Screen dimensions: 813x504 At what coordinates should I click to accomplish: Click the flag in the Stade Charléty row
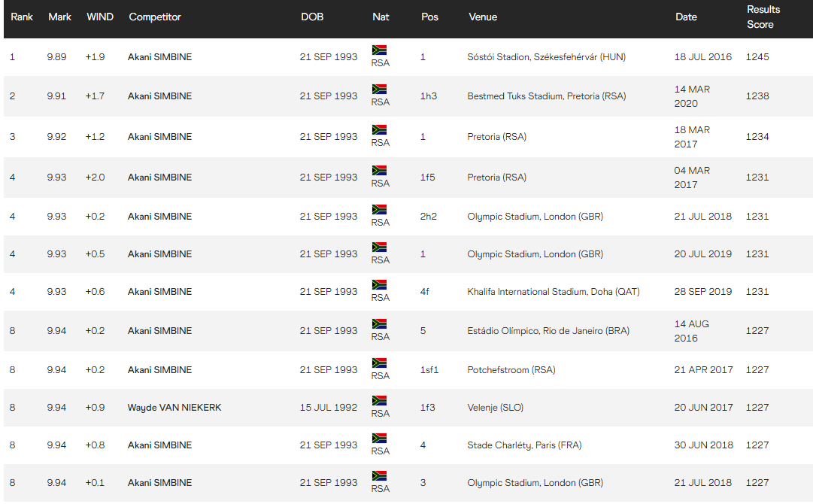pos(379,439)
